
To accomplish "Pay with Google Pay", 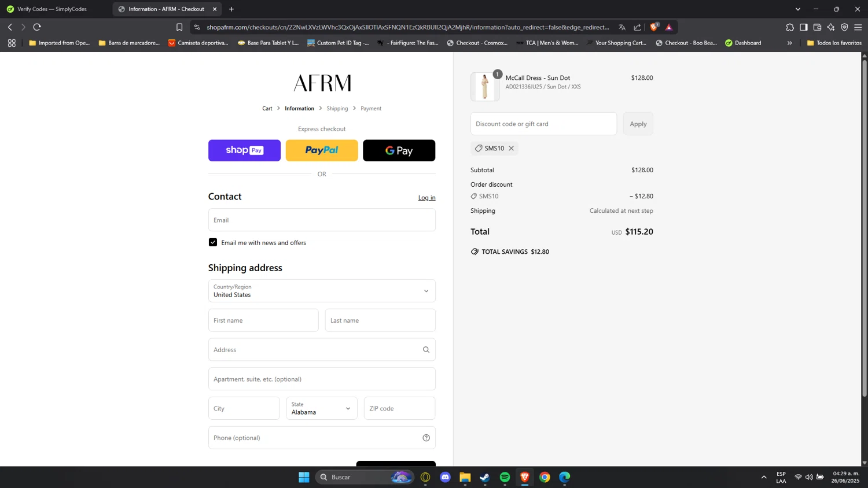I will (x=399, y=150).
